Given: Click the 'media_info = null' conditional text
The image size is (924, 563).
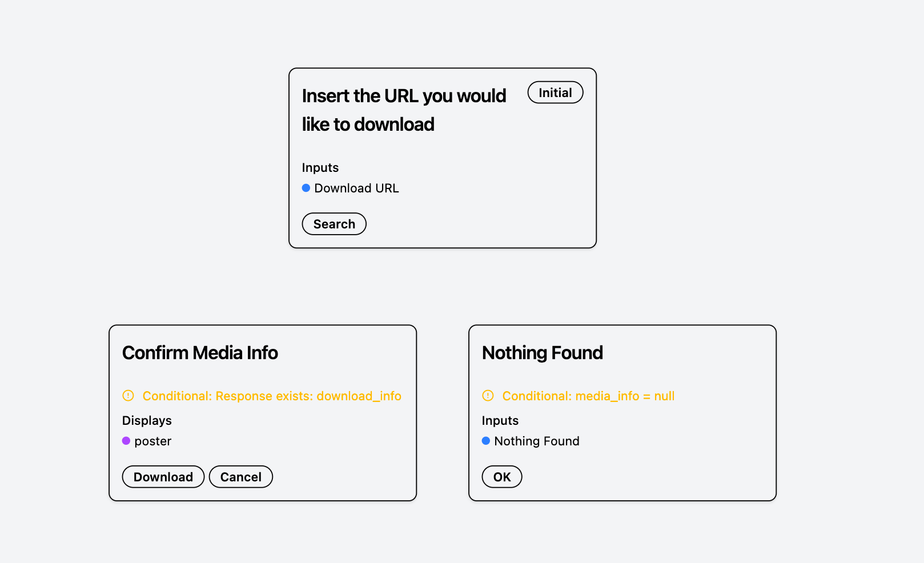Looking at the screenshot, I should [625, 396].
